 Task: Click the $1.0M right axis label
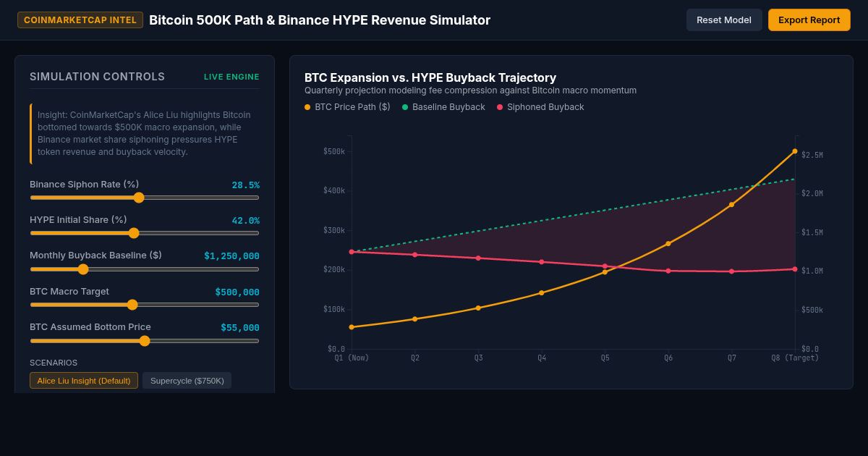click(812, 271)
